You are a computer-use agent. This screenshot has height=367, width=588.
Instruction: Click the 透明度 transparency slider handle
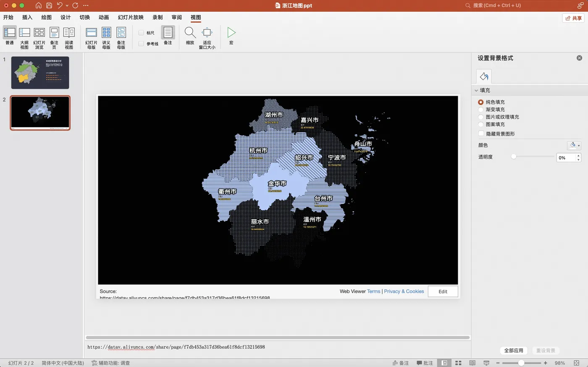click(x=514, y=157)
